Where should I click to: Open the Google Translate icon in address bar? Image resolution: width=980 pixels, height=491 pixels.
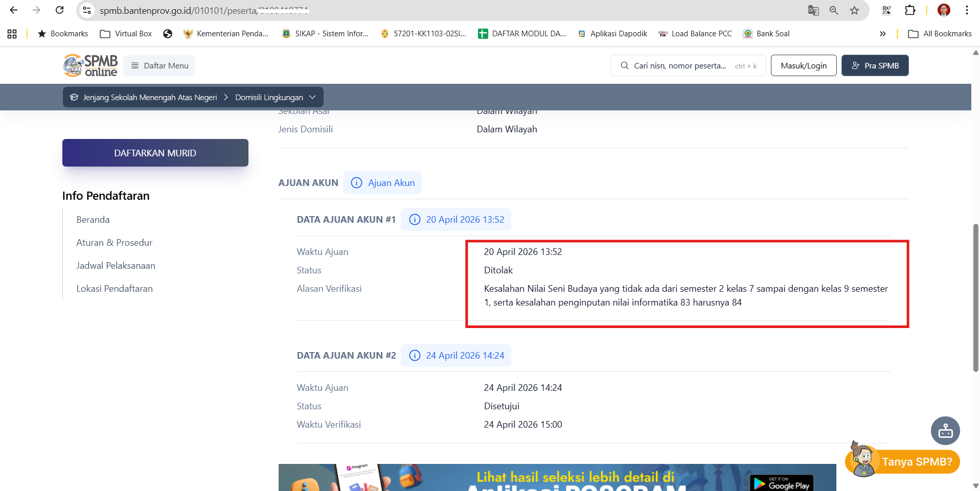click(x=813, y=10)
